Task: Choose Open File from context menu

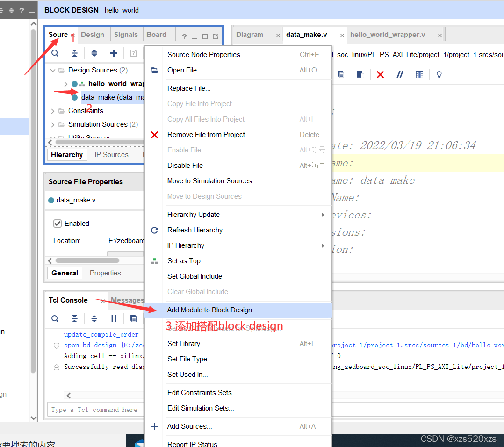Action: [238, 70]
